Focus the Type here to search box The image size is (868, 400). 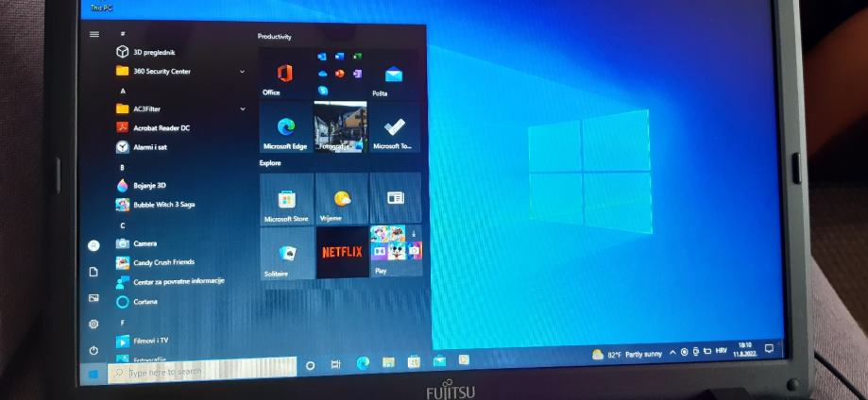[x=202, y=370]
